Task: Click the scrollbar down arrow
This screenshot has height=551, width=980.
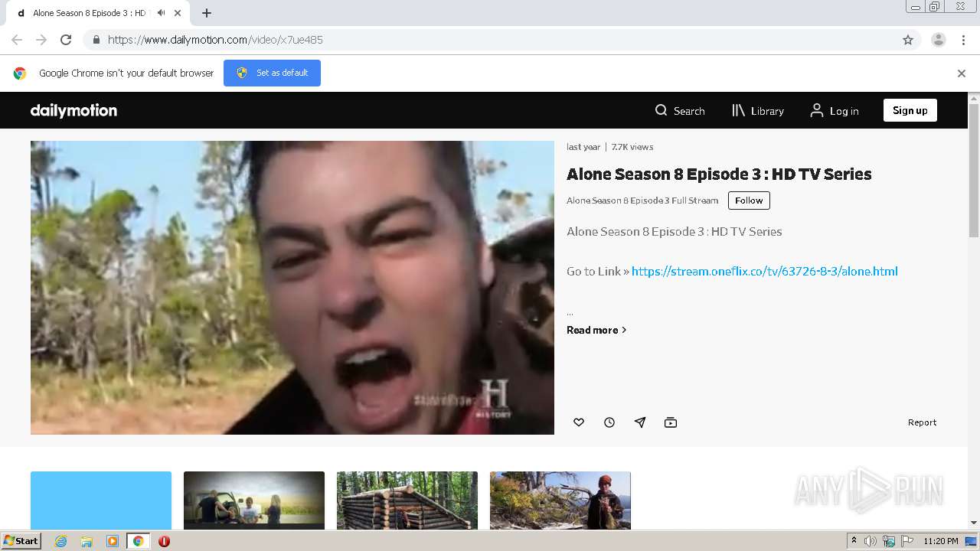Action: [974, 523]
